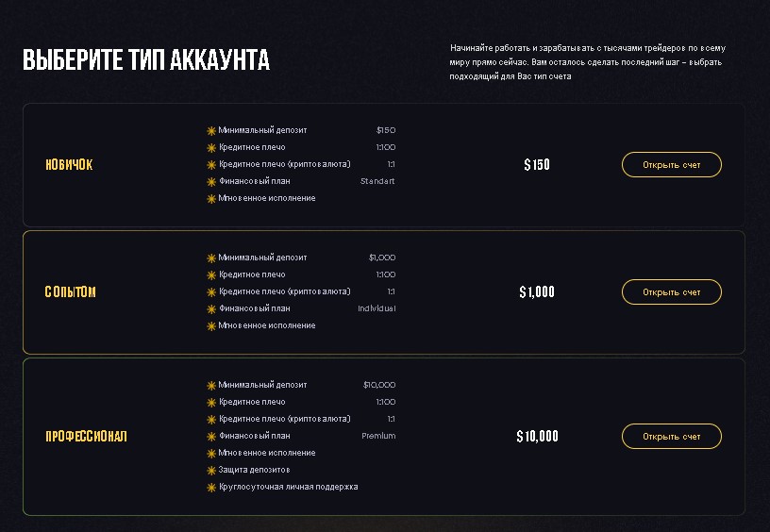The height and width of the screenshot is (532, 770).
Task: Click Защита депозитов feature text
Action: click(x=254, y=470)
